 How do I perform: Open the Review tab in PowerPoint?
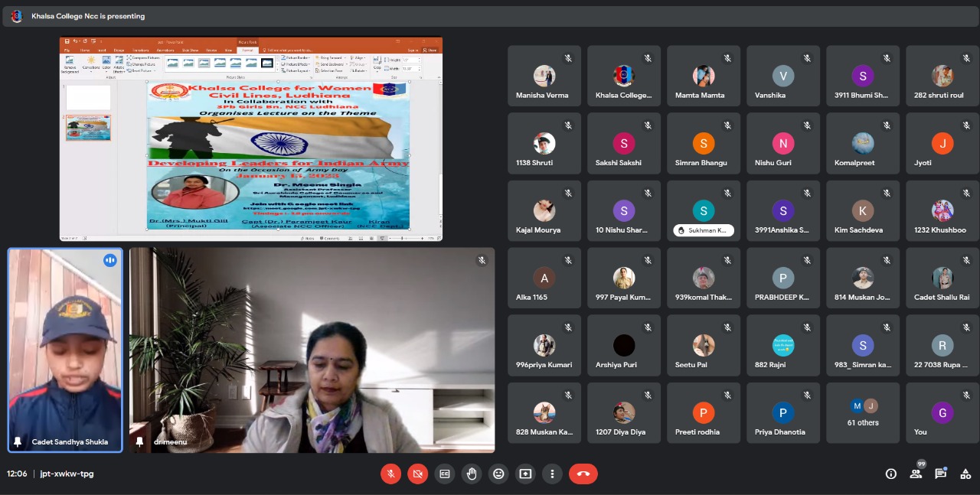[x=213, y=50]
